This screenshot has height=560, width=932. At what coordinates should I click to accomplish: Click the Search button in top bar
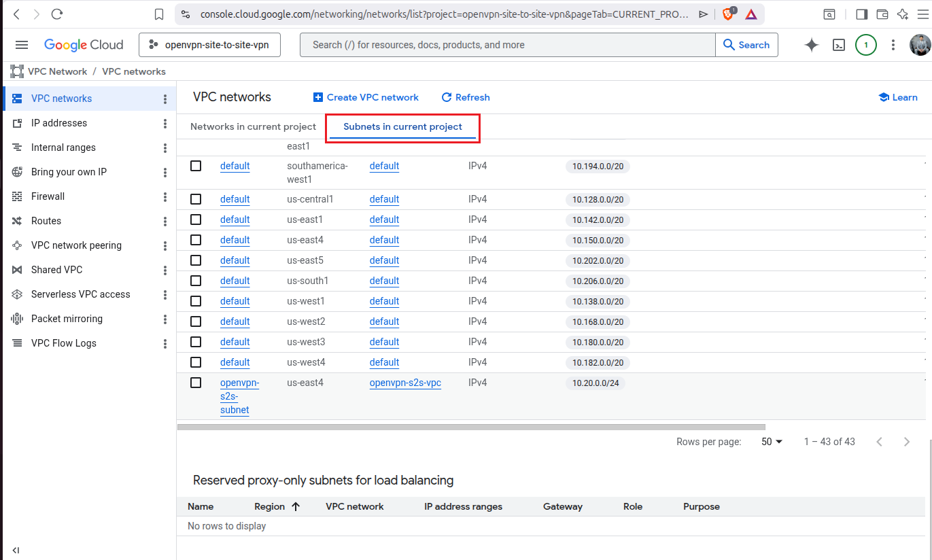[746, 45]
